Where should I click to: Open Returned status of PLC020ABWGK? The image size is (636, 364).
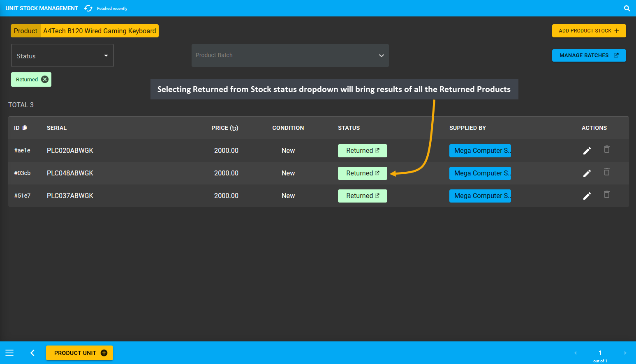363,151
